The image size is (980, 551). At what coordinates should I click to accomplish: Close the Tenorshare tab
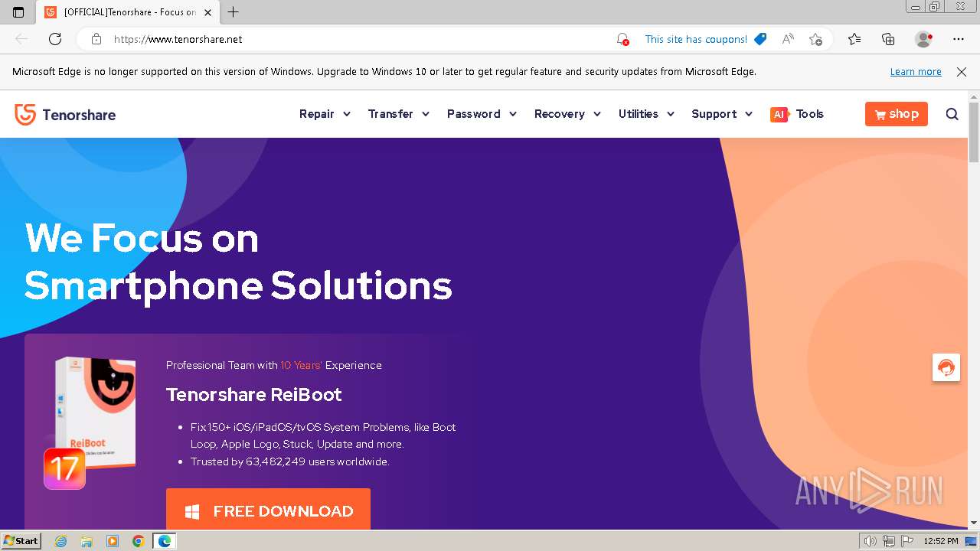point(207,12)
